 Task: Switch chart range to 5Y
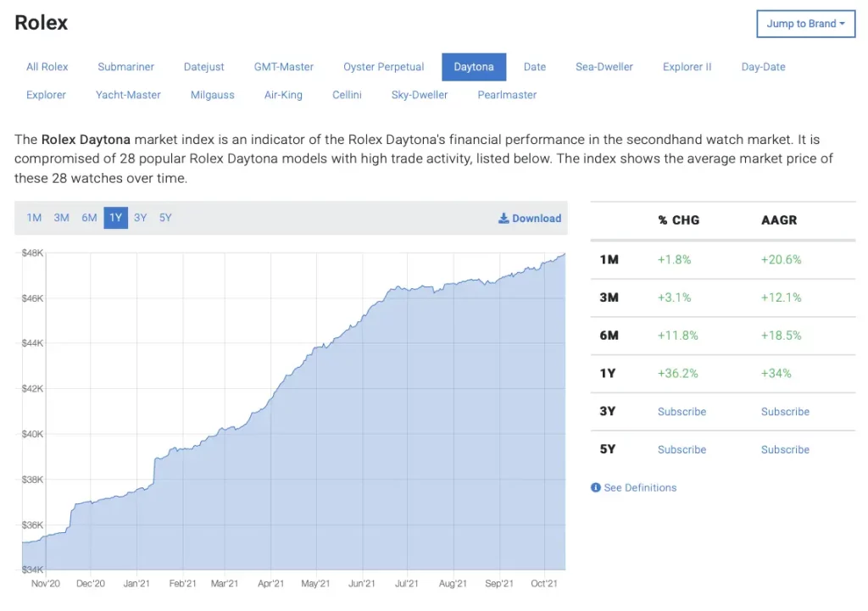(165, 218)
